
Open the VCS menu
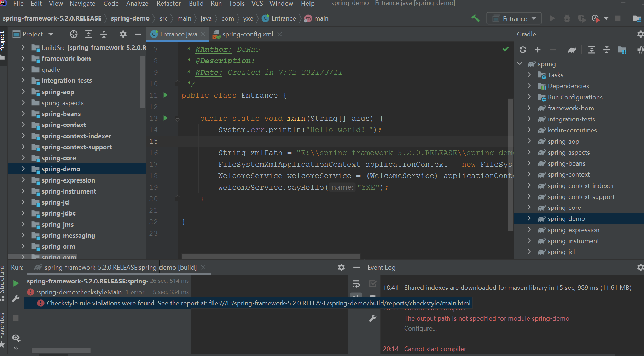click(257, 4)
